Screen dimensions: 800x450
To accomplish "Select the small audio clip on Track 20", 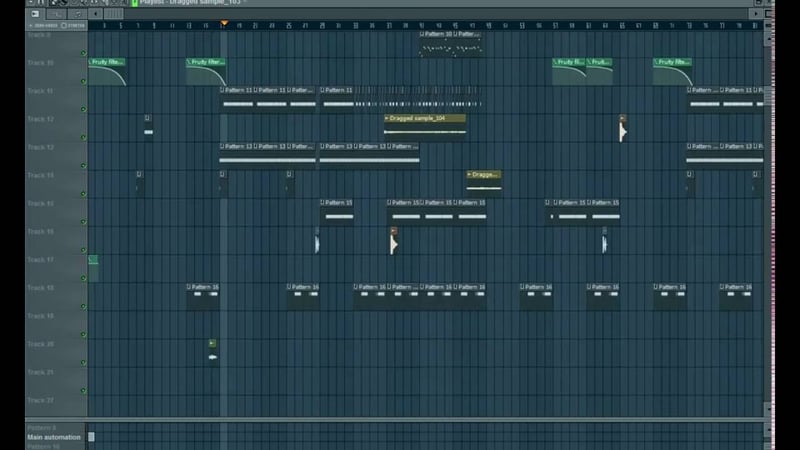I will pos(212,350).
